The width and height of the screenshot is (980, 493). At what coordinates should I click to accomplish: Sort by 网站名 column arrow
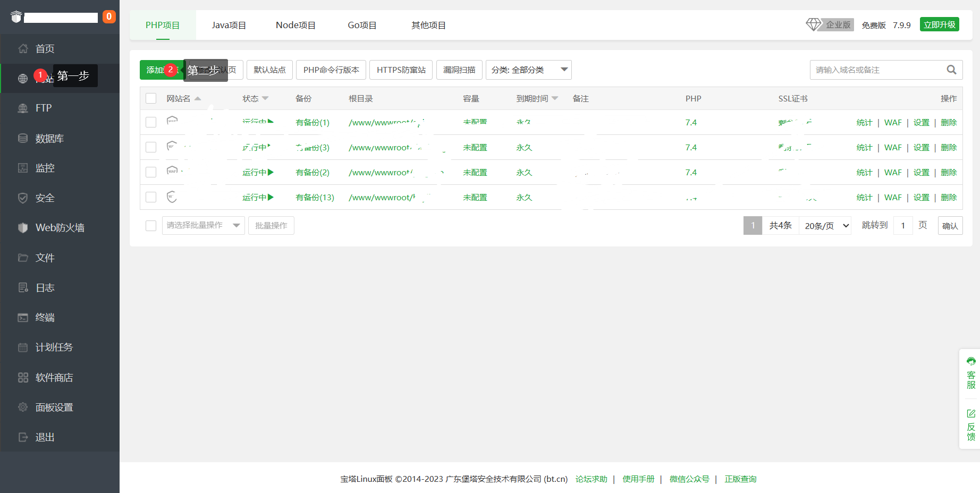tap(198, 98)
